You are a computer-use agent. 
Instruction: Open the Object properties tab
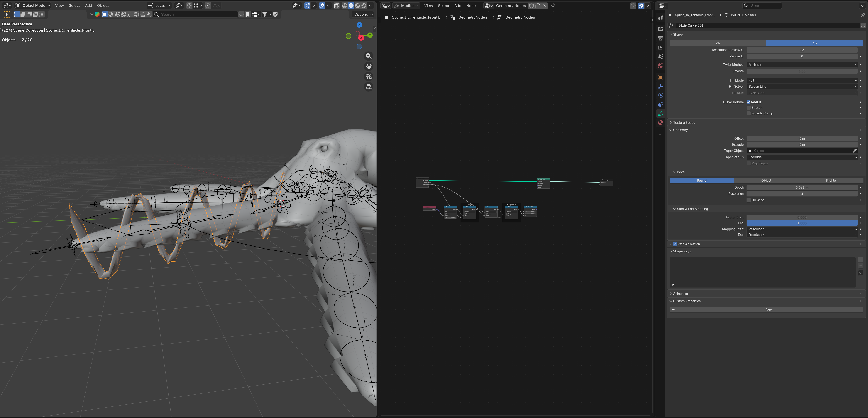[x=660, y=77]
